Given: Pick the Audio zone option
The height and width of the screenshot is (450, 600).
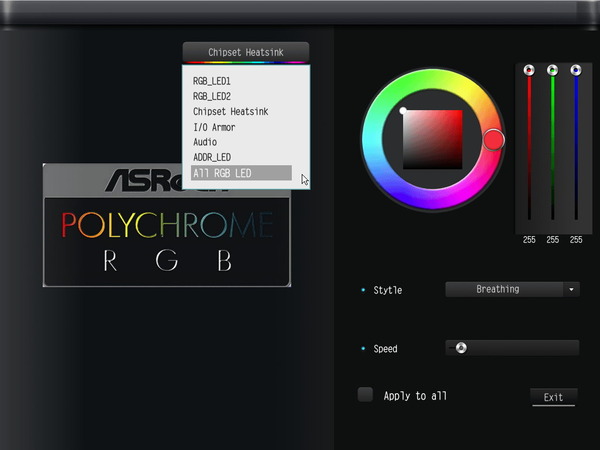Looking at the screenshot, I should click(x=205, y=142).
